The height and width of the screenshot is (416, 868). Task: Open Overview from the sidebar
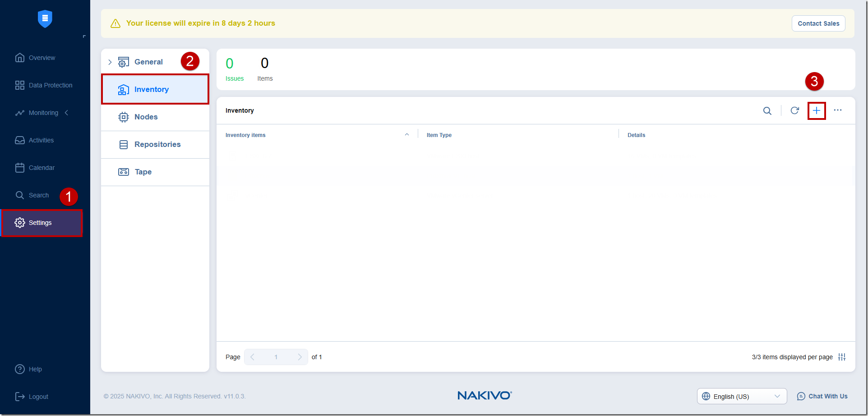tap(42, 58)
